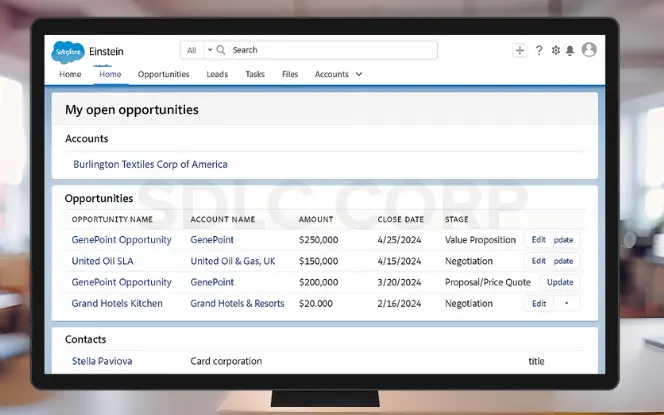Click Edit in the Value Proposition row

pyautogui.click(x=539, y=240)
